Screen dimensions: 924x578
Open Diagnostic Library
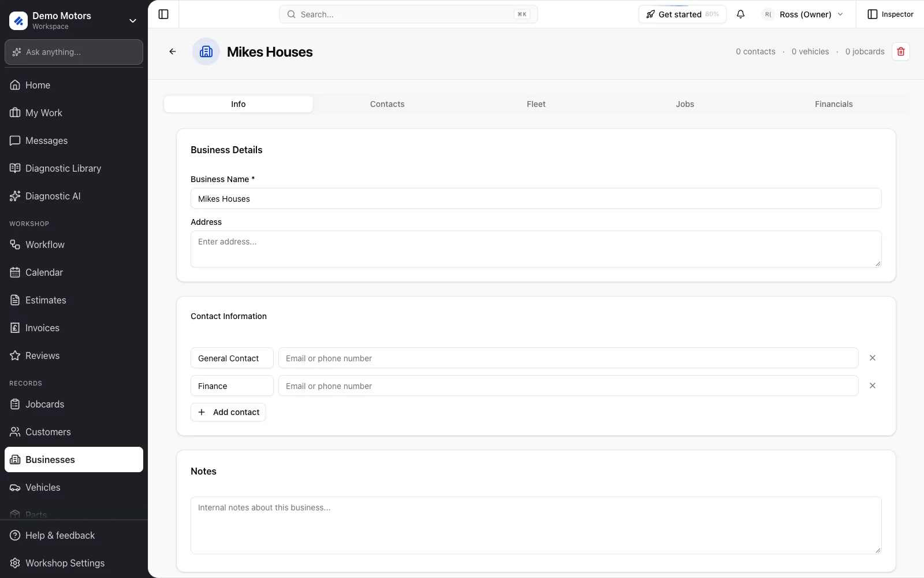(74, 168)
